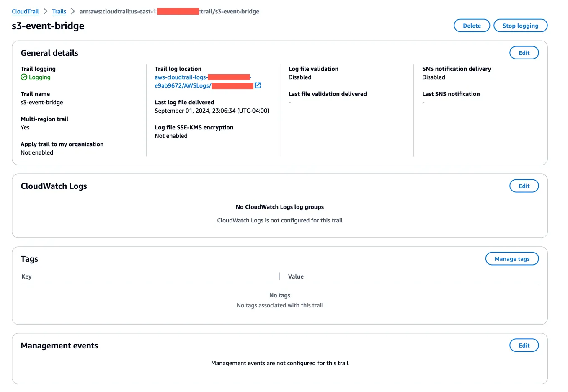Open Manage tags for this trail
This screenshot has height=392, width=568.
(x=512, y=258)
